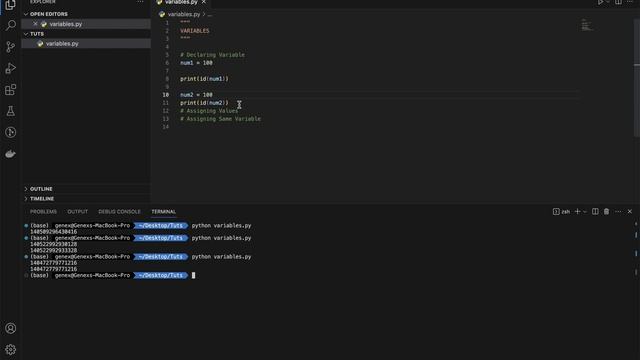Select the variables.py editor tab
Screen dimensions: 640x360
[x=181, y=2]
